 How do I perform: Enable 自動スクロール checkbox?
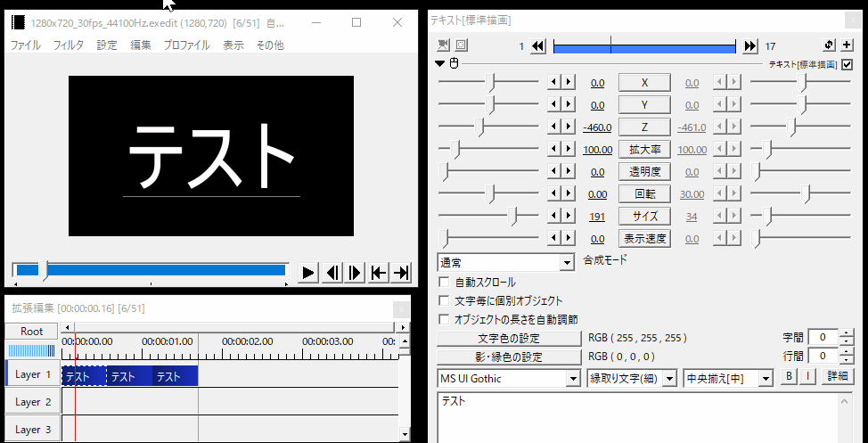pyautogui.click(x=444, y=282)
